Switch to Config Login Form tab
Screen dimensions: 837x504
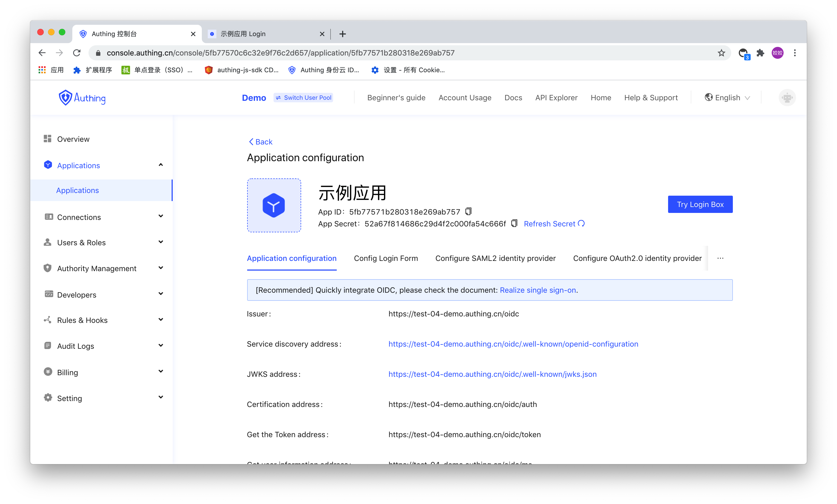386,258
